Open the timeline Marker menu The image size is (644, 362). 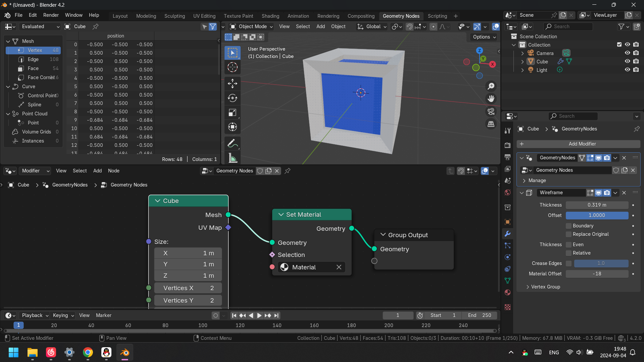click(103, 315)
